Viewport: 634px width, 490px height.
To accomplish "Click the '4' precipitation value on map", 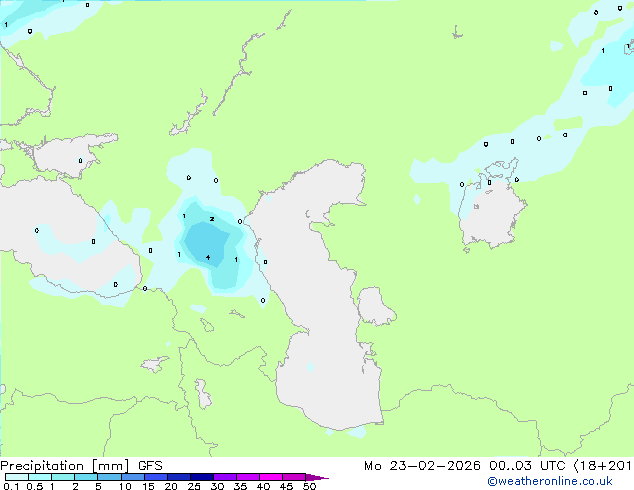I will [208, 258].
